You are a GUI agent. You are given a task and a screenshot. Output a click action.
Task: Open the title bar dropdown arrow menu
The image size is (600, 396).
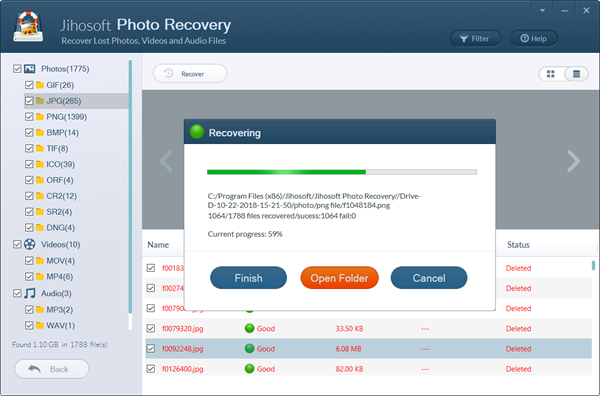coord(542,10)
